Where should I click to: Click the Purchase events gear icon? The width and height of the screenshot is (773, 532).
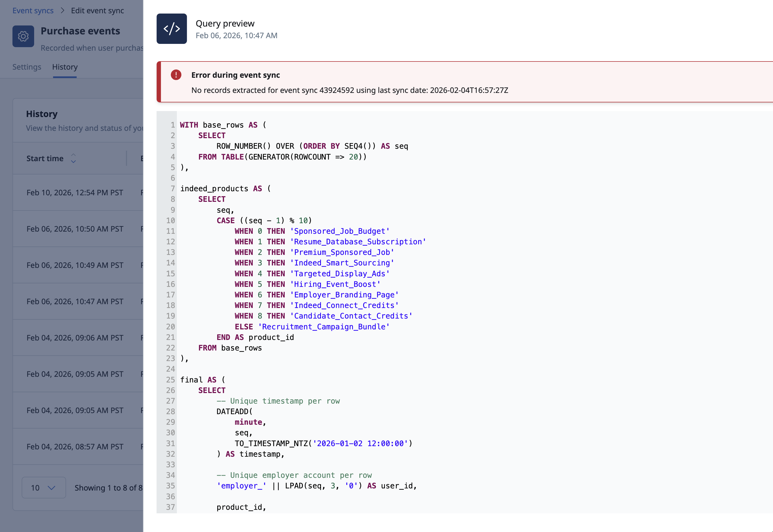point(23,36)
